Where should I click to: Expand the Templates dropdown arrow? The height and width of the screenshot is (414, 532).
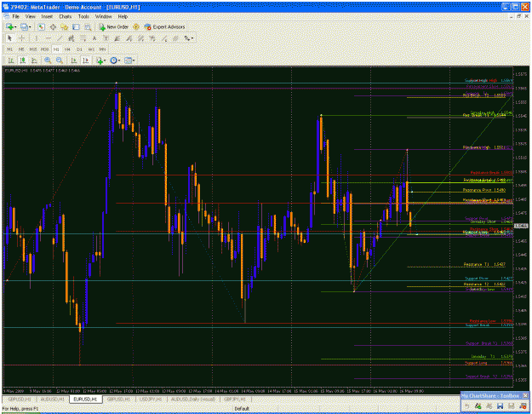point(134,60)
